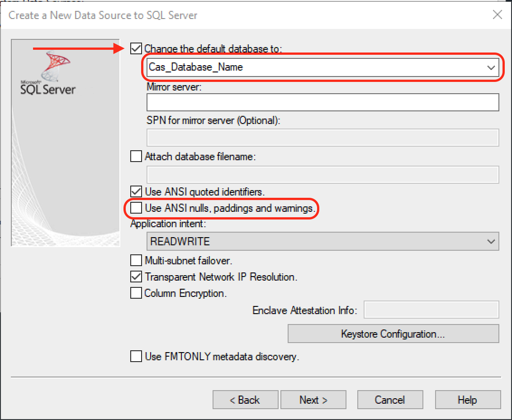Screen dimensions: 512x420
Task: Enable Attach database filename checkbox
Action: [136, 157]
